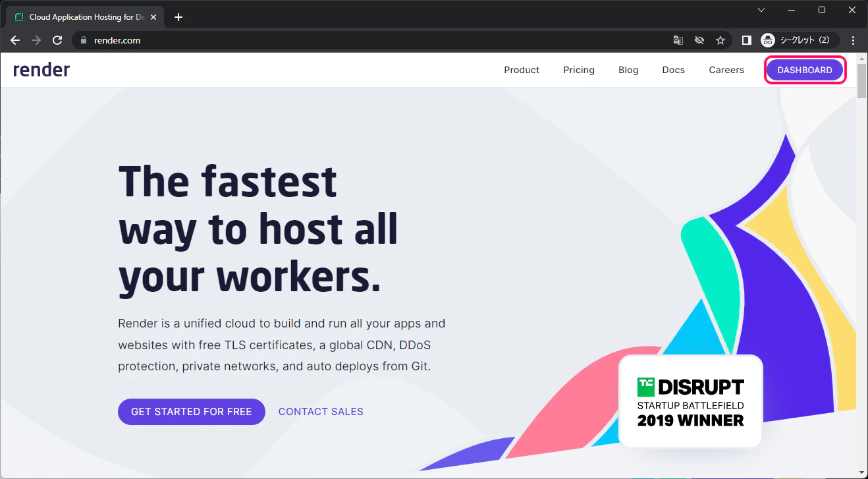Minimize the browser window

(792, 10)
